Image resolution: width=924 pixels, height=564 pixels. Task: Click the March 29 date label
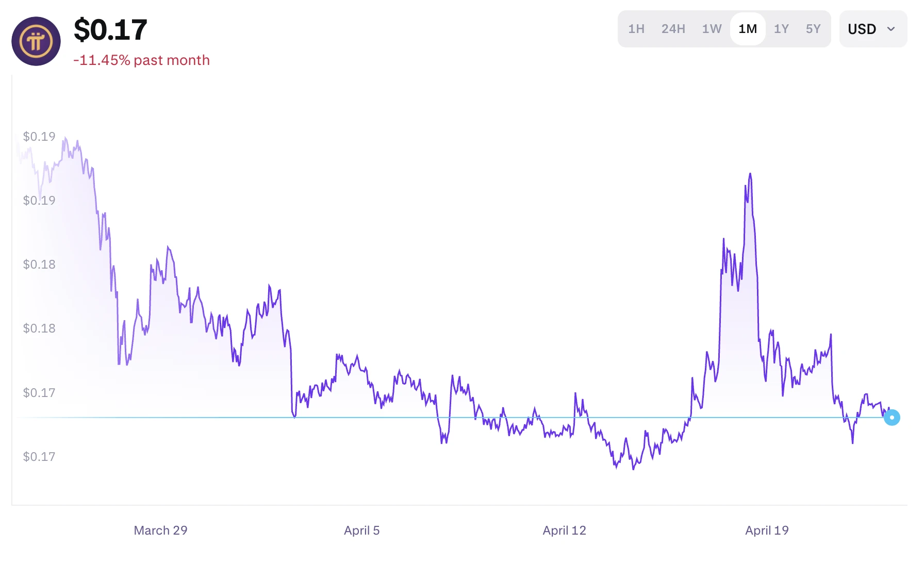pyautogui.click(x=160, y=530)
